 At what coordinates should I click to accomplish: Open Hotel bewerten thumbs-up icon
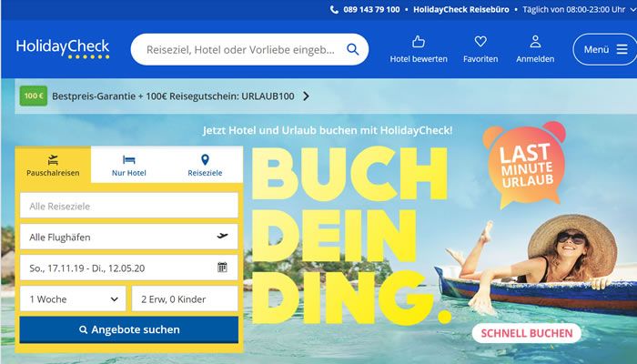tap(419, 42)
